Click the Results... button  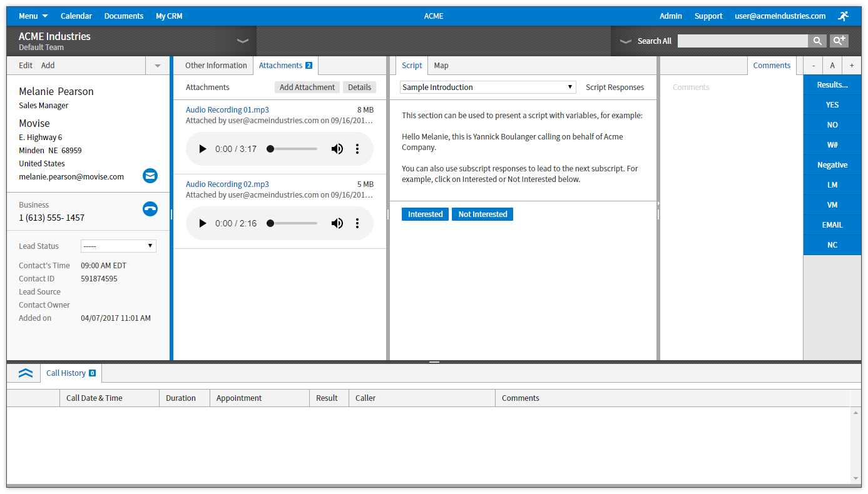click(x=832, y=85)
